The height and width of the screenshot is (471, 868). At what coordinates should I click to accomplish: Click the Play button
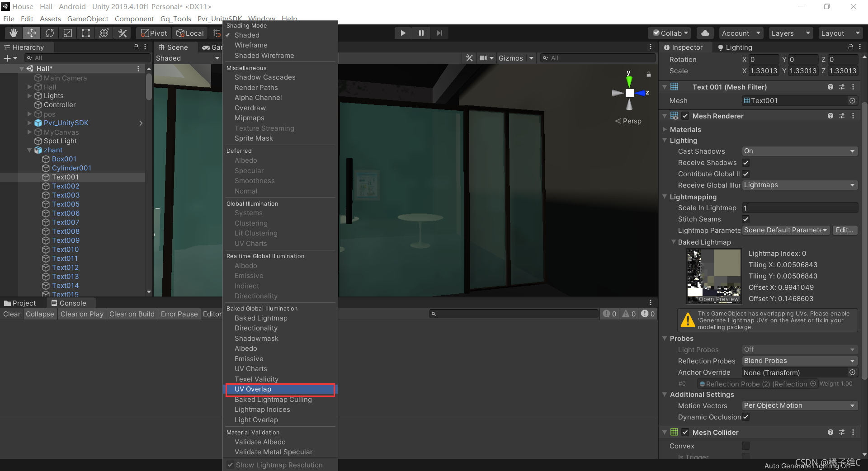pyautogui.click(x=403, y=33)
